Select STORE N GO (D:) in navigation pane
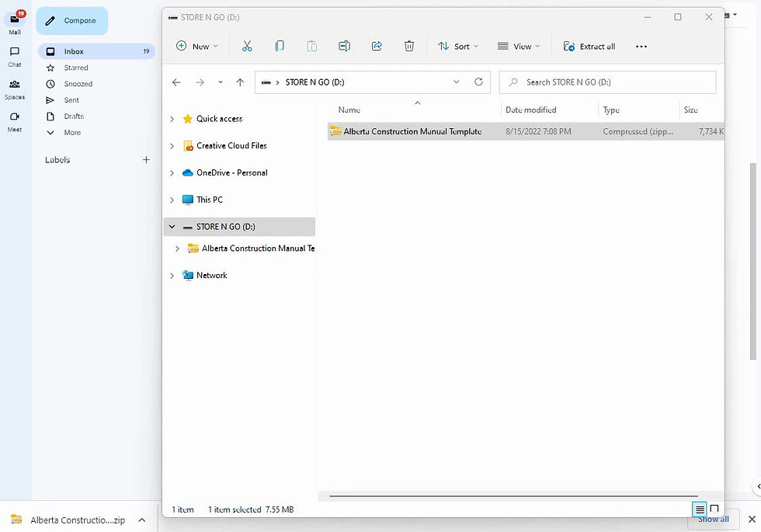Image resolution: width=761 pixels, height=532 pixels. click(x=225, y=227)
